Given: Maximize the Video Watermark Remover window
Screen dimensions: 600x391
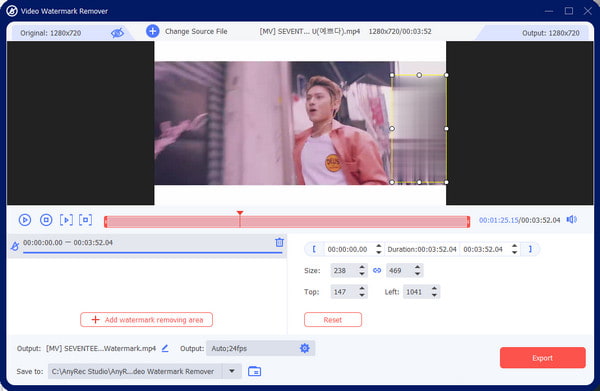Looking at the screenshot, I should pyautogui.click(x=569, y=11).
